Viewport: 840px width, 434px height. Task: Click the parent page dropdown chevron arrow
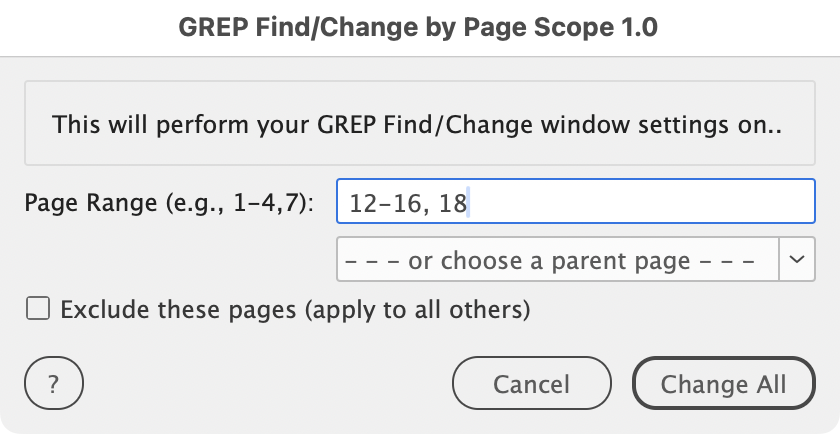tap(796, 259)
